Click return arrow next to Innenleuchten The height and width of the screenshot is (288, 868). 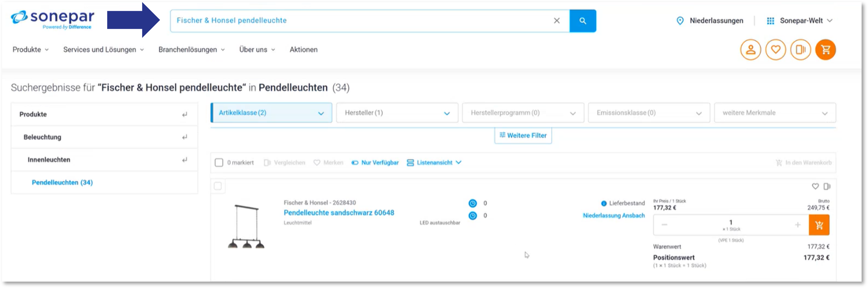185,160
